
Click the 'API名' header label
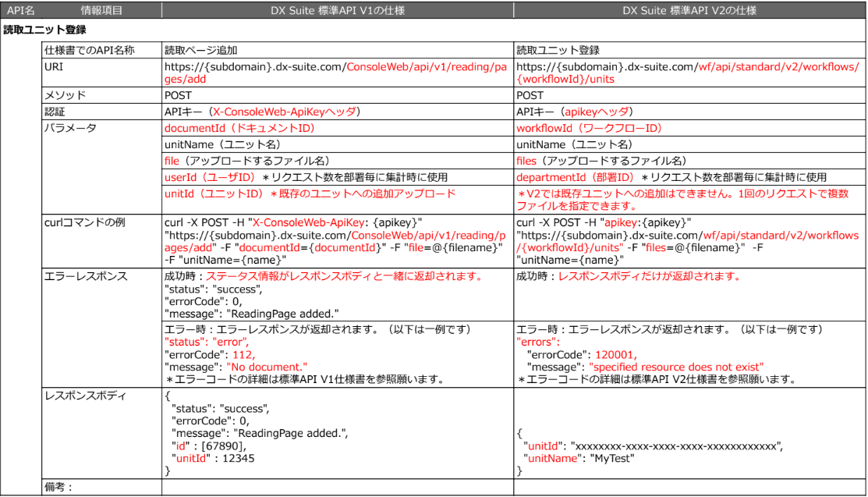point(20,10)
